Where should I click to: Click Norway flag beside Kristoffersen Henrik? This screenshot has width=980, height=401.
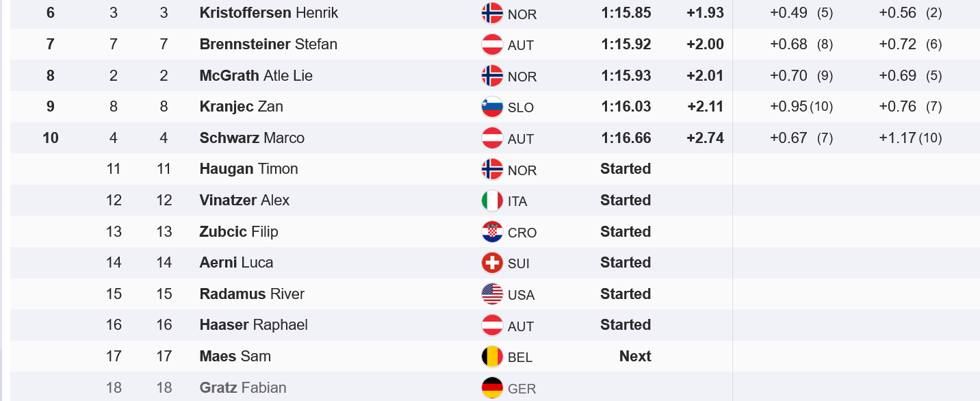[492, 13]
